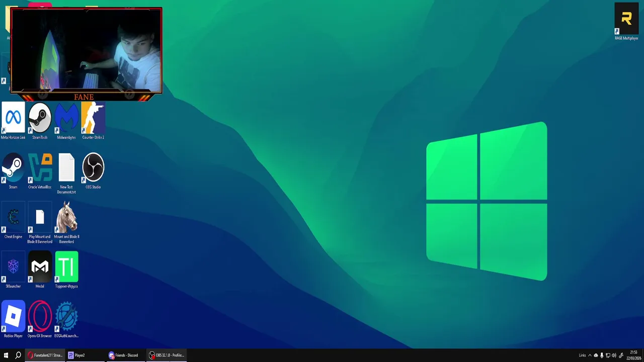Open the Windows Start menu
This screenshot has height=362, width=644.
6,355
